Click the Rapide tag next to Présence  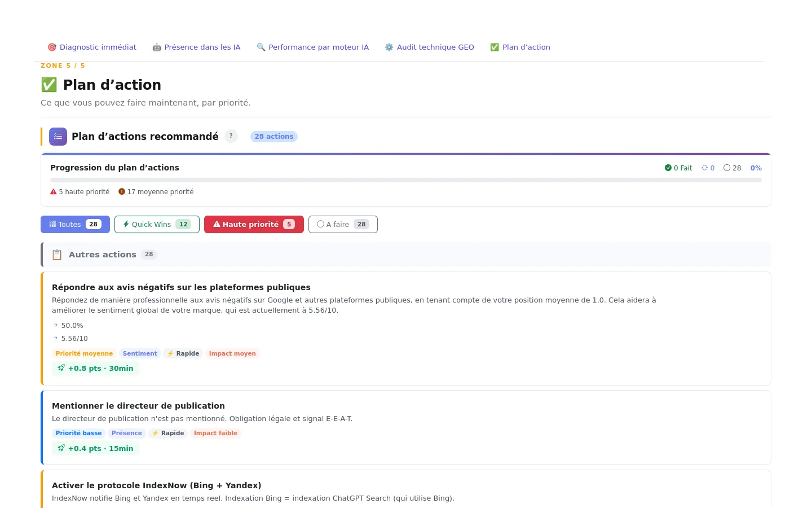(x=168, y=433)
